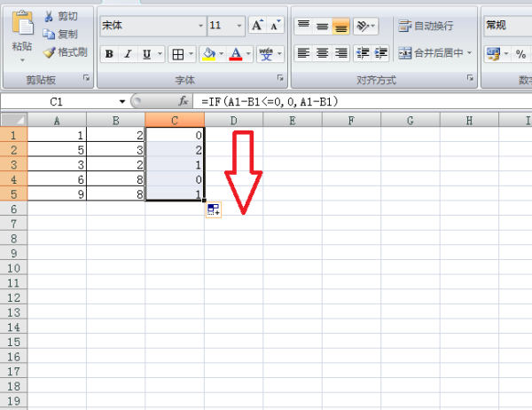Image resolution: width=532 pixels, height=410 pixels.
Task: Activate the Format Painter (格式刷)
Action: (65, 52)
